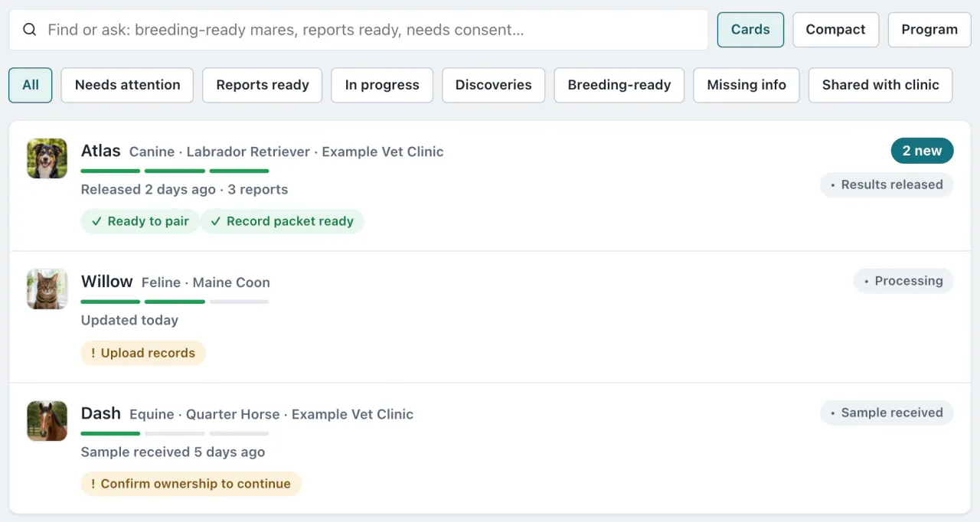Screen dimensions: 980x522
Task: Click Willow progress bar segments
Action: tap(175, 302)
